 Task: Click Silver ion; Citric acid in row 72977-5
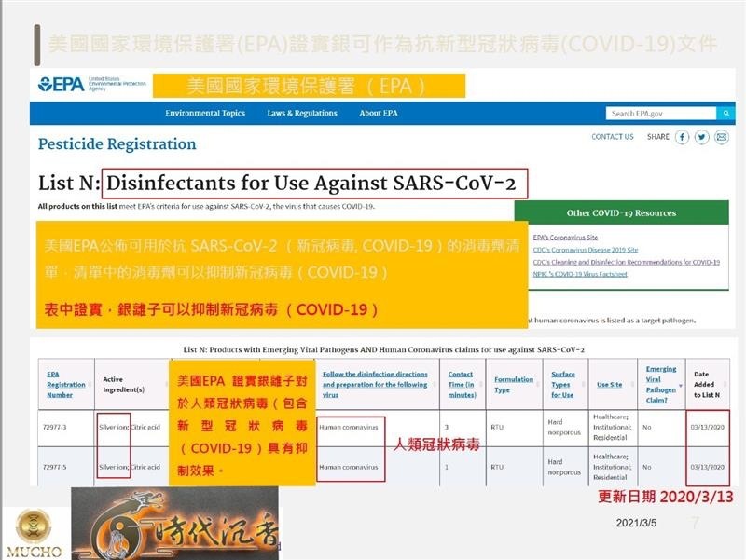(130, 467)
